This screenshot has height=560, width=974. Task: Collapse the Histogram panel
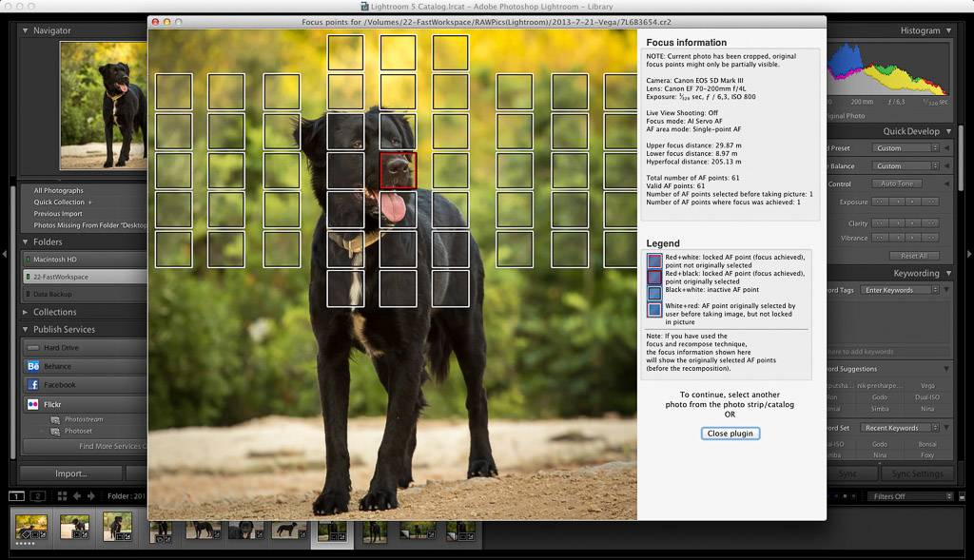coord(948,30)
